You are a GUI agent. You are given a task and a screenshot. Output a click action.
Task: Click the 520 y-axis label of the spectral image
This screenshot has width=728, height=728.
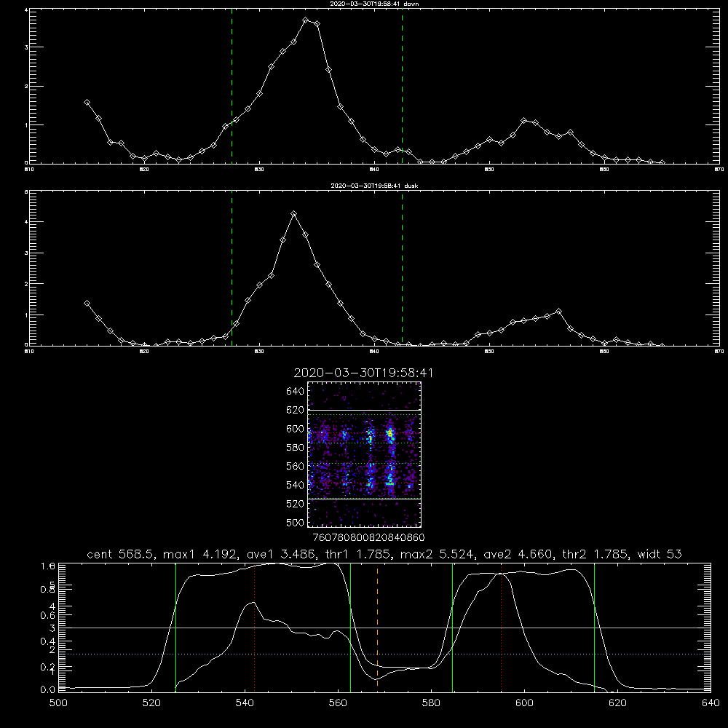[296, 504]
